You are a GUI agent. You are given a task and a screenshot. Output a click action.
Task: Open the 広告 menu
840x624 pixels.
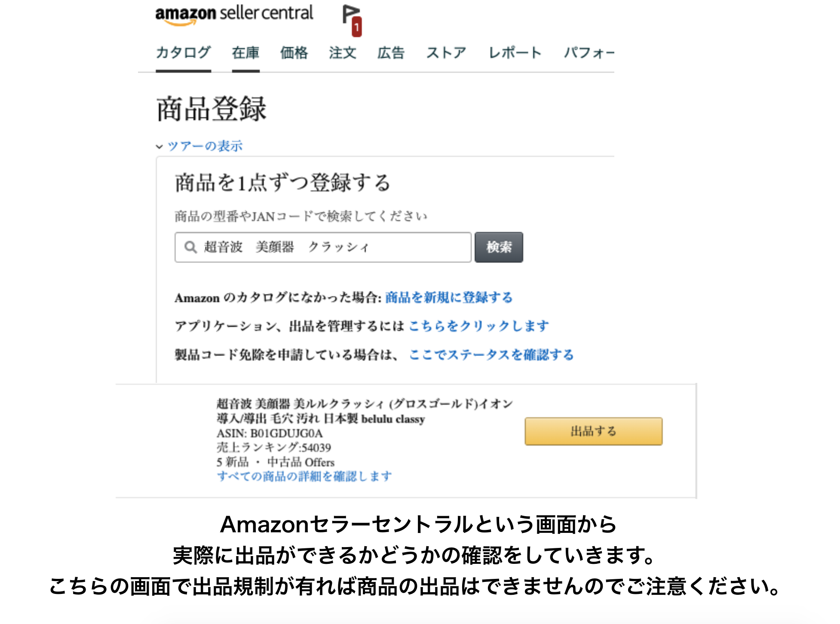[x=391, y=53]
